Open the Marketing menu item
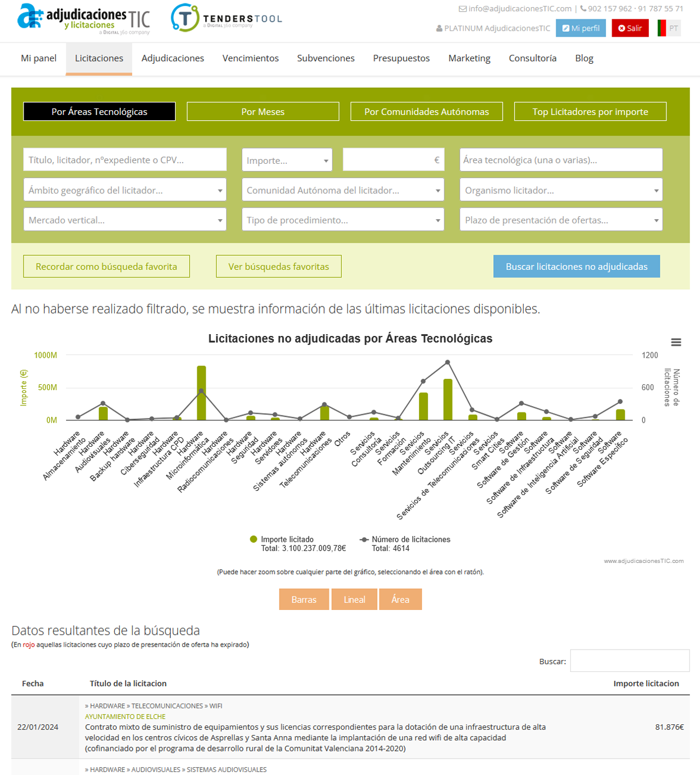700x775 pixels. (470, 58)
